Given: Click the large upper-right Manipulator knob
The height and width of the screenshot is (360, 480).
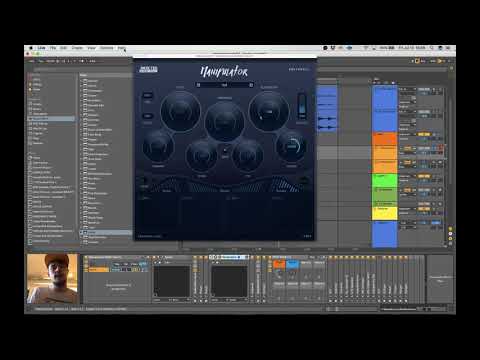Looking at the screenshot, I should click(269, 112).
